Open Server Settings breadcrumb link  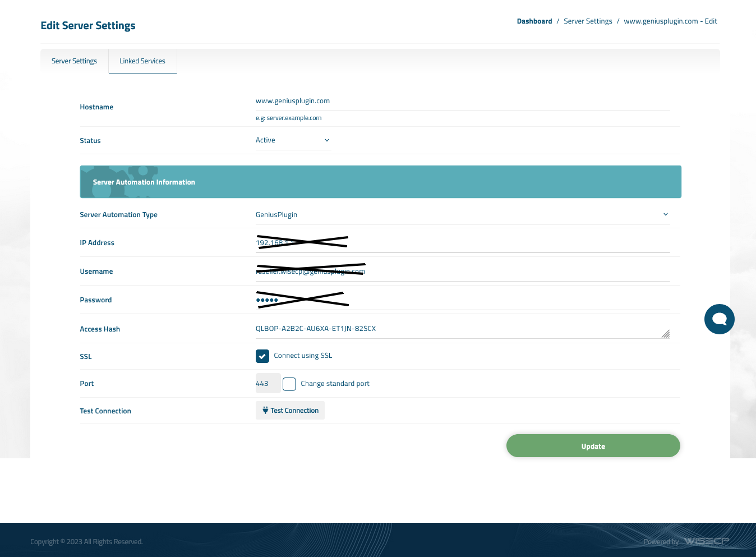click(x=588, y=21)
